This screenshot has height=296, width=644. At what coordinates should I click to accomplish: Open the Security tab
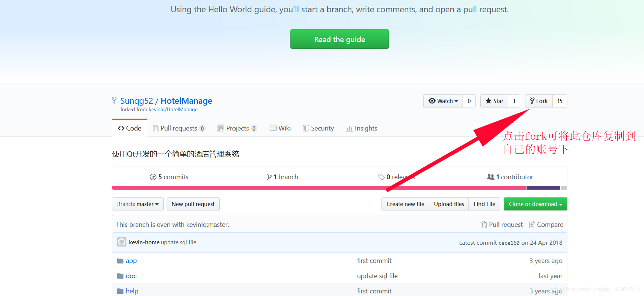coord(318,128)
